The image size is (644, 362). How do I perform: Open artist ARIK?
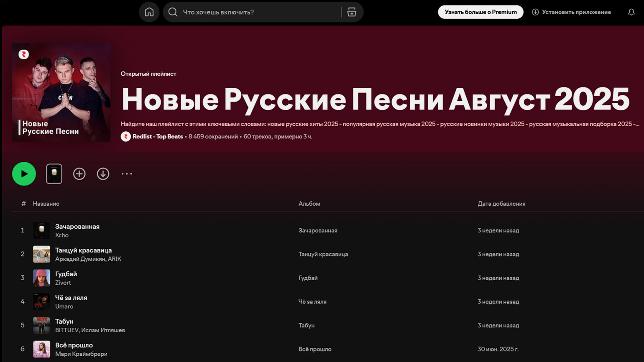(115, 259)
